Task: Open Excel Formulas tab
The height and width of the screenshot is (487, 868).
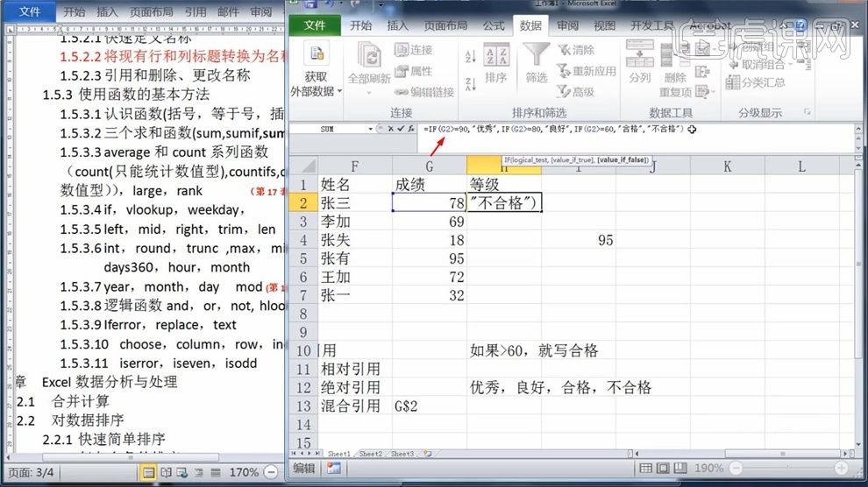Action: (494, 25)
